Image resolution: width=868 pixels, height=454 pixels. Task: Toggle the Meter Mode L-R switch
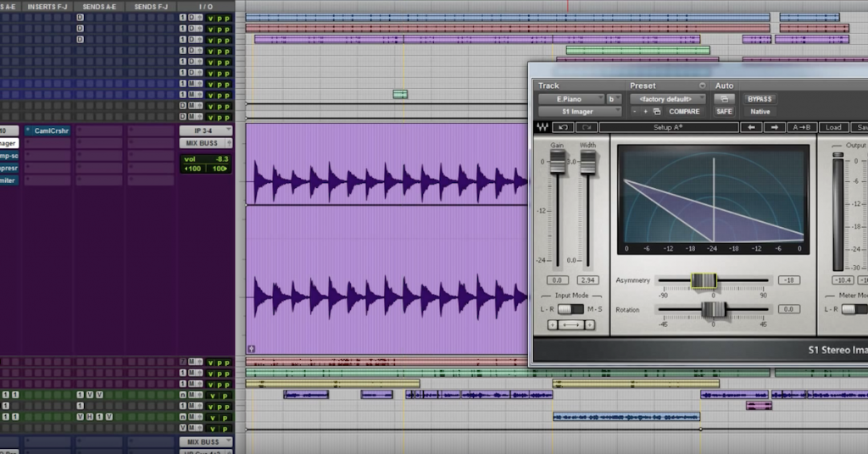854,309
